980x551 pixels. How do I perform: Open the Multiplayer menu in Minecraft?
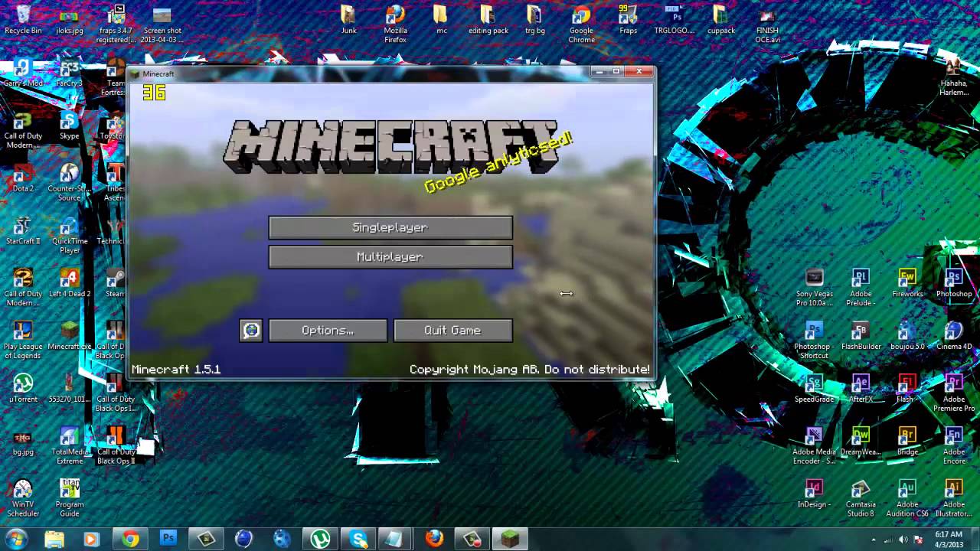click(x=390, y=257)
